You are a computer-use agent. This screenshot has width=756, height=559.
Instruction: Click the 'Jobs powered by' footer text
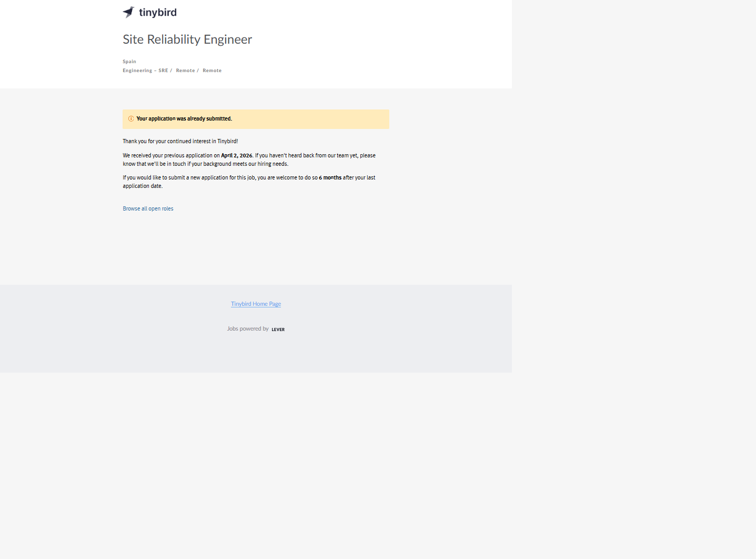coord(248,329)
